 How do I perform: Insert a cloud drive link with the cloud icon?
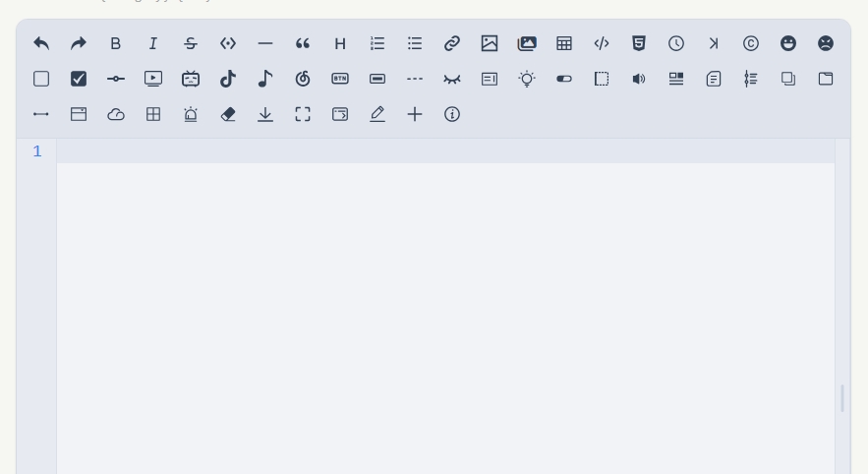click(116, 114)
